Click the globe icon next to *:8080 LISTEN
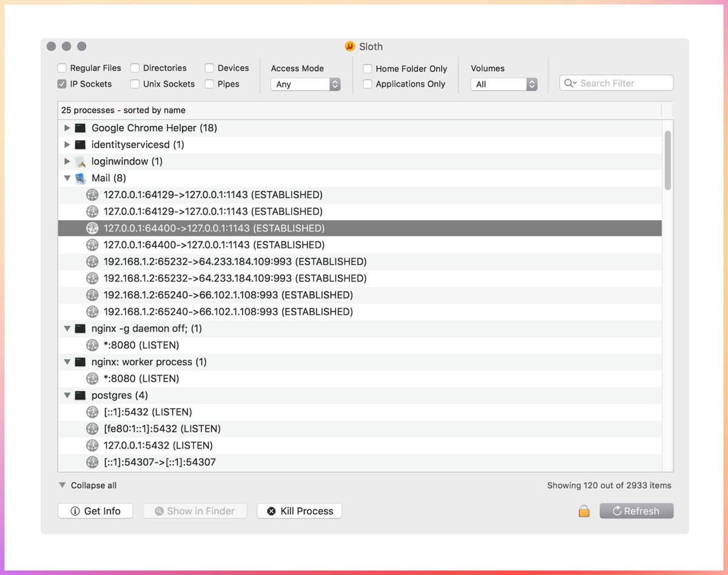728x575 pixels. tap(92, 345)
